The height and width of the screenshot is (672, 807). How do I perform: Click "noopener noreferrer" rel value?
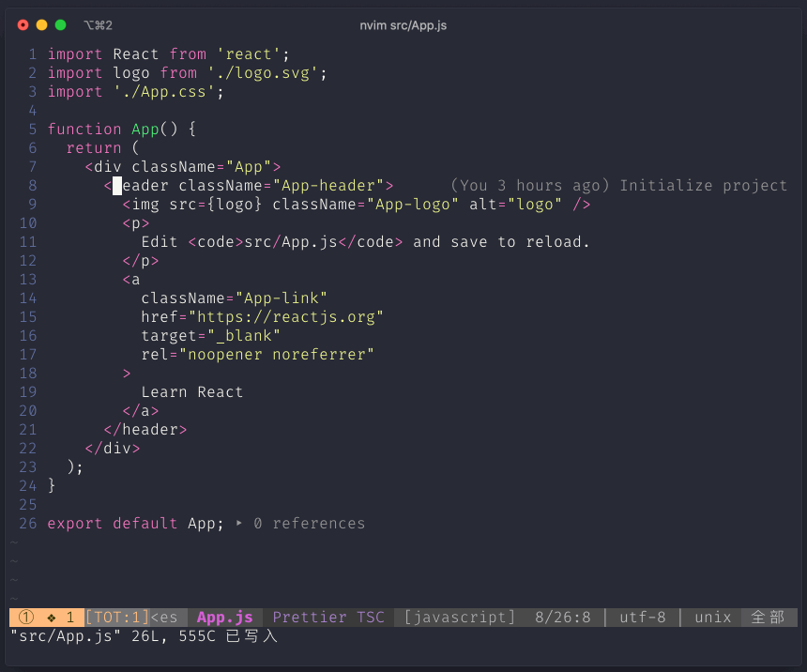[x=277, y=354]
